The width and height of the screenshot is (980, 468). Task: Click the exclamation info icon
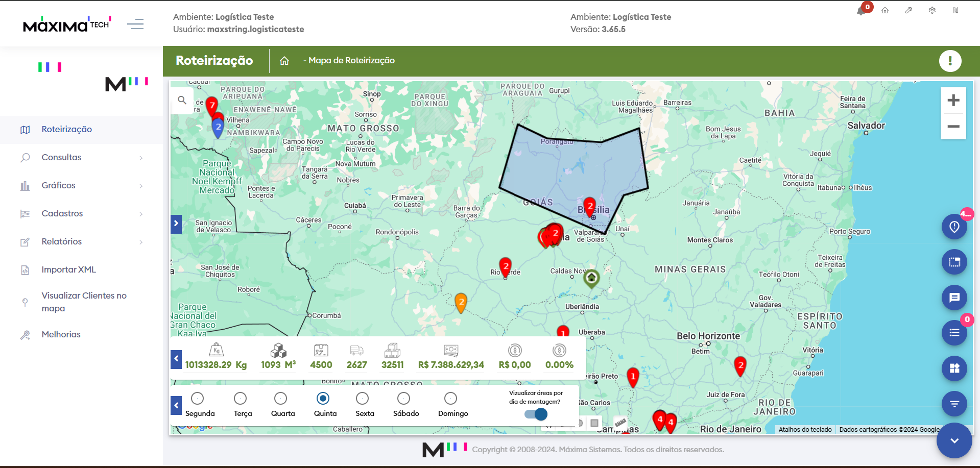coord(950,61)
